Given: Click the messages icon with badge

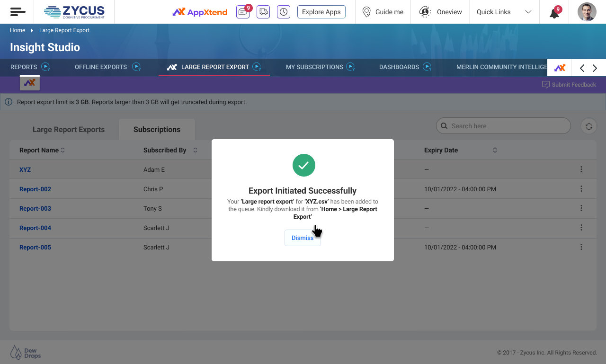Looking at the screenshot, I should click(x=243, y=12).
